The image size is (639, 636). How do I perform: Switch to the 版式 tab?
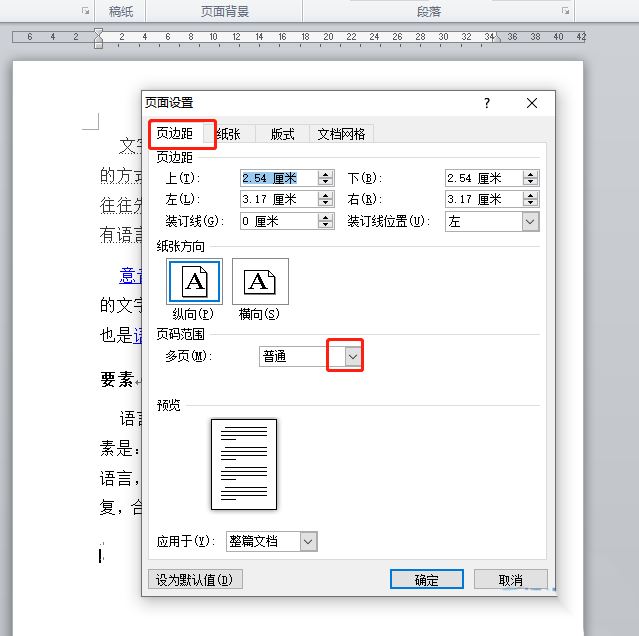point(282,134)
